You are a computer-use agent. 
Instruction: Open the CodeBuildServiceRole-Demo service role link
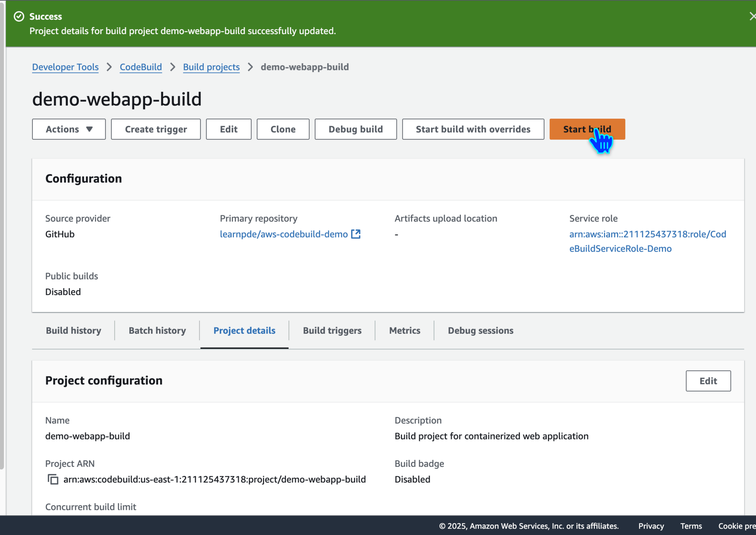click(x=647, y=241)
